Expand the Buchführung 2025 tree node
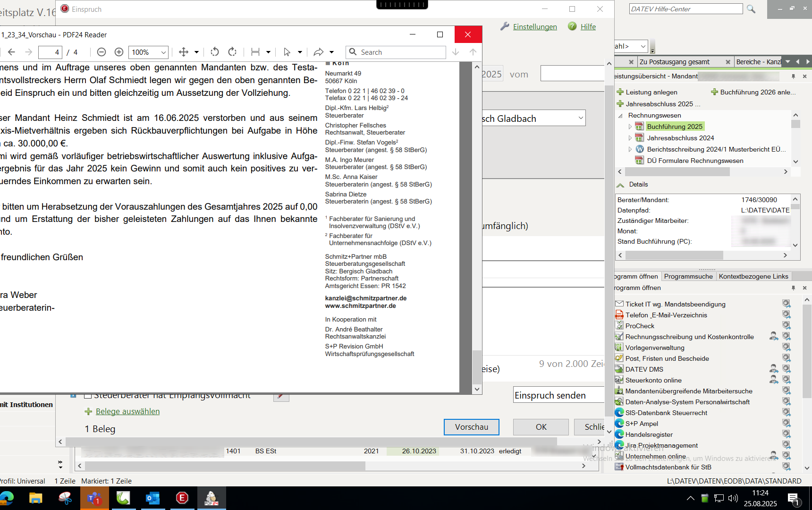Viewport: 812px width, 510px height. (x=630, y=127)
